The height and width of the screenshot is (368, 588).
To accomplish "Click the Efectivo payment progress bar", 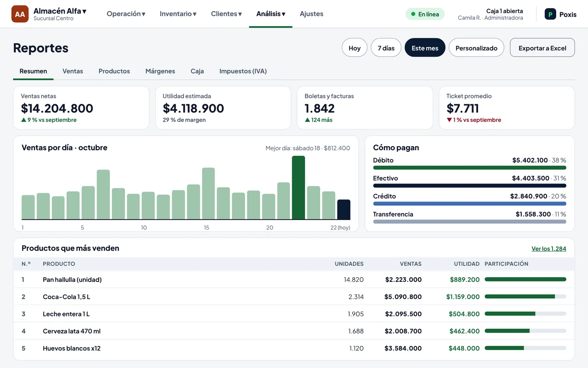I will pos(470,186).
